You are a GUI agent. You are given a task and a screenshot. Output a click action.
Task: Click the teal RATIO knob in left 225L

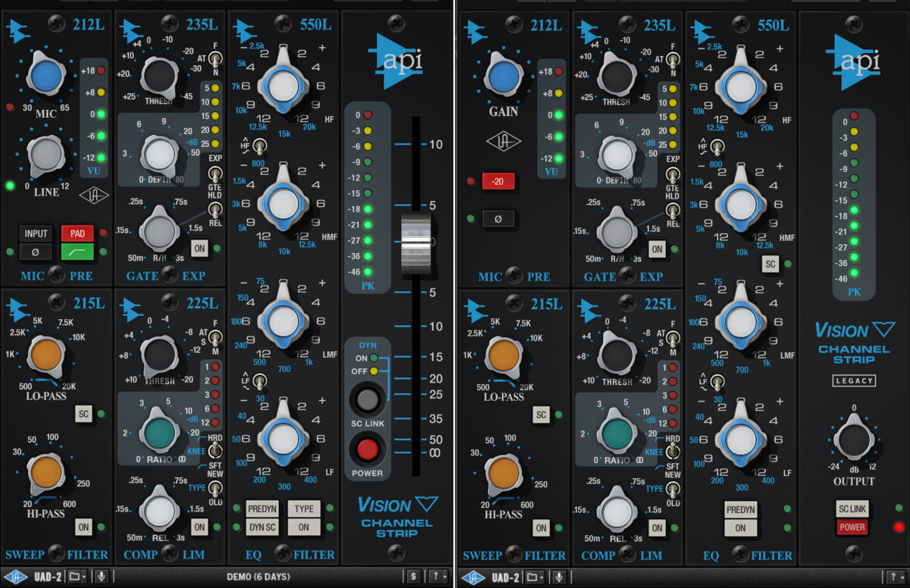click(159, 433)
